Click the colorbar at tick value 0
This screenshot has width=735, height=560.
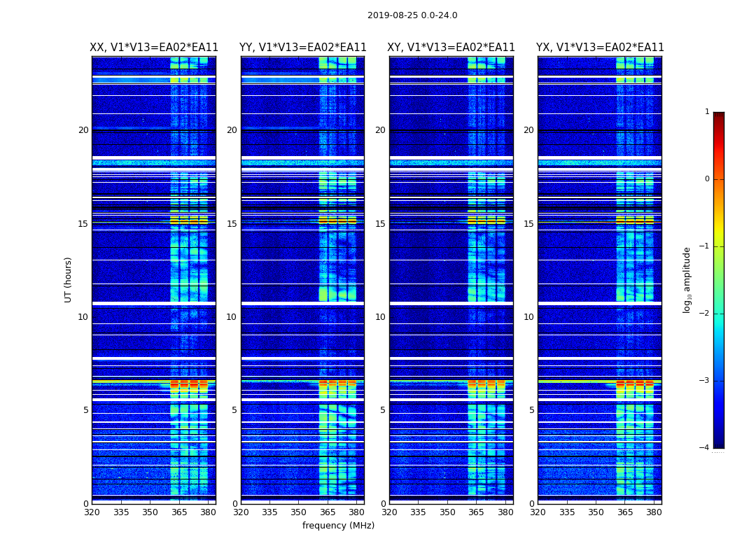pos(719,179)
